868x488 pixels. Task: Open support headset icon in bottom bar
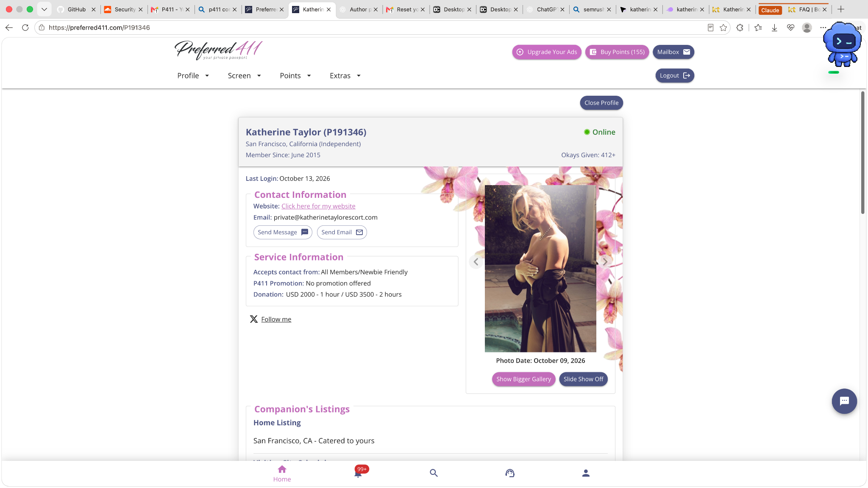pyautogui.click(x=510, y=473)
